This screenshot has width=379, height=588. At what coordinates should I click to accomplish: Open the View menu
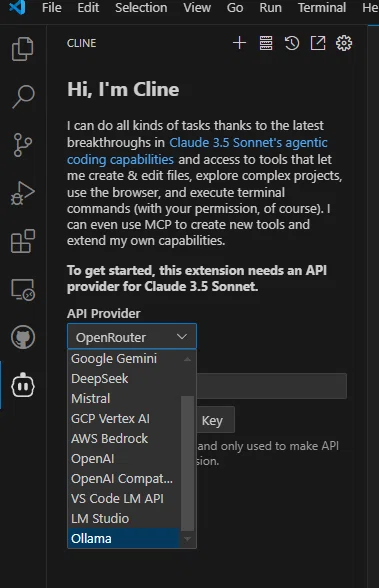(x=197, y=8)
